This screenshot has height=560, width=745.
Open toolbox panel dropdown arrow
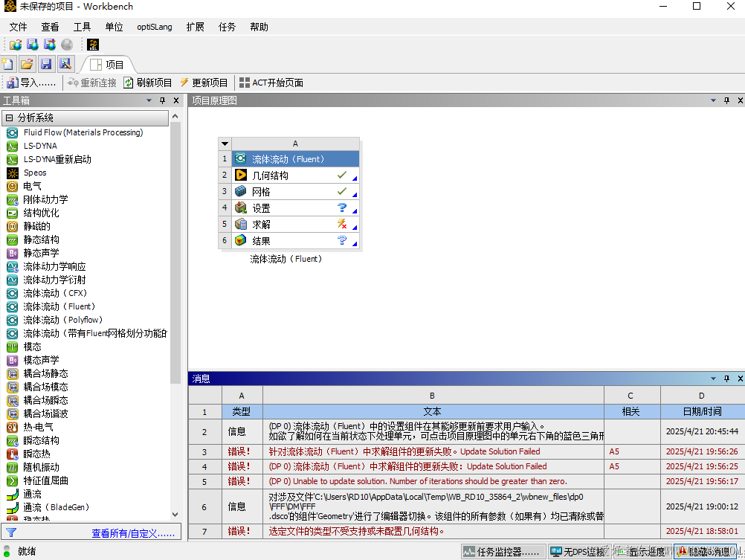click(149, 100)
